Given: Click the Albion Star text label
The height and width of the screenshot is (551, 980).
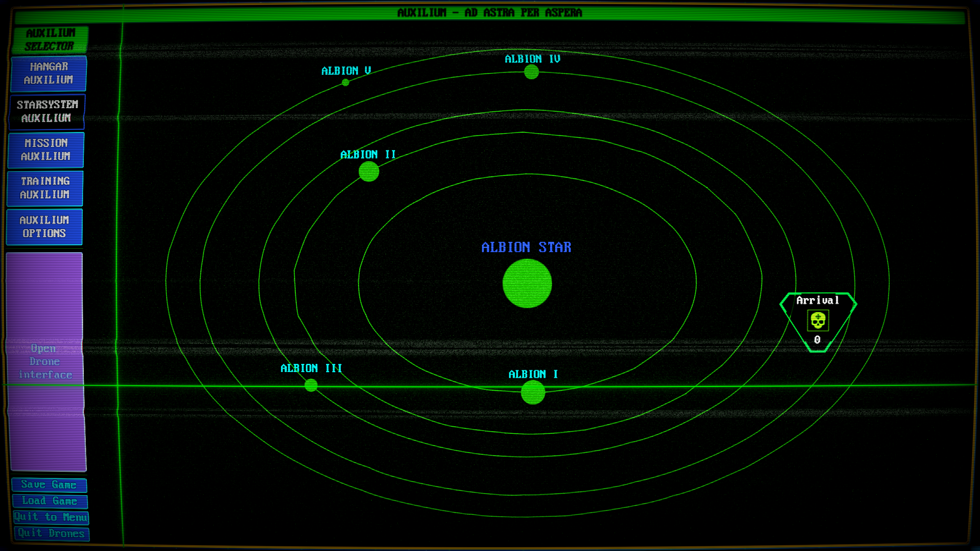Looking at the screenshot, I should pos(526,247).
